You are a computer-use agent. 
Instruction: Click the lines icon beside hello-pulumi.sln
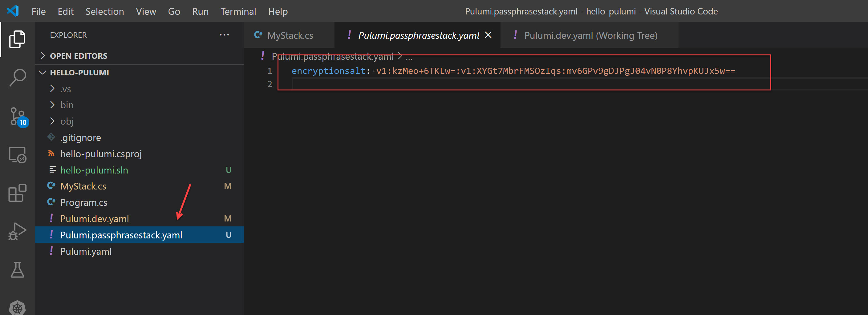point(52,169)
